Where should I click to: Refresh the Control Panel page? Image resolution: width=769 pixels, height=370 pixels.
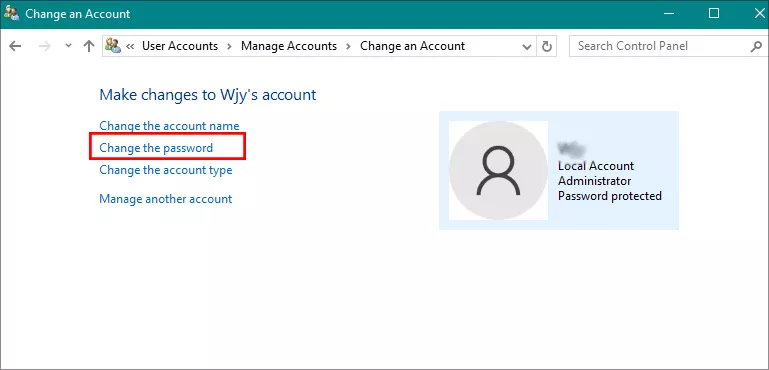546,47
